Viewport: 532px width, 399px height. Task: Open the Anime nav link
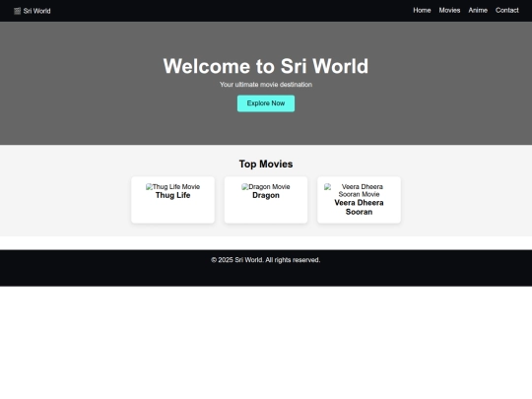tap(478, 11)
